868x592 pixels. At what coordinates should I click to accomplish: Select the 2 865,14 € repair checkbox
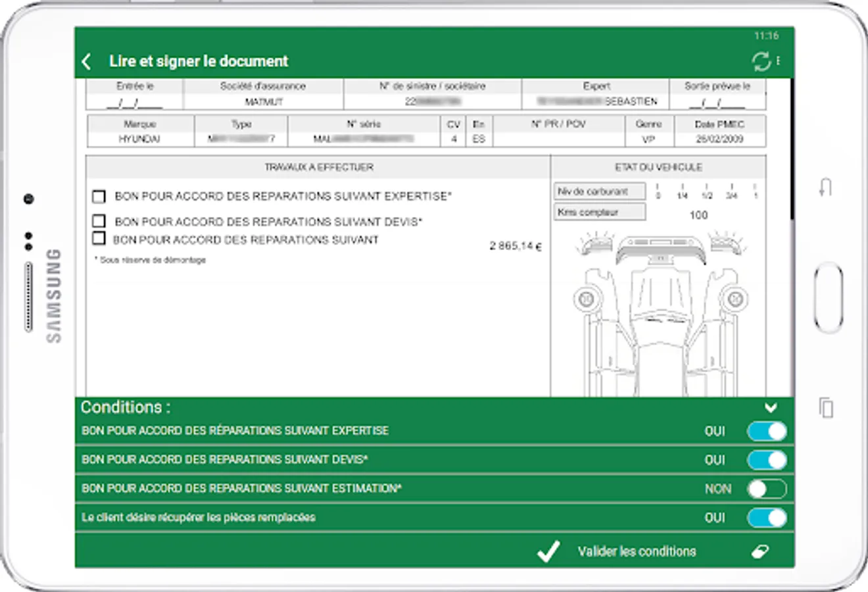99,237
